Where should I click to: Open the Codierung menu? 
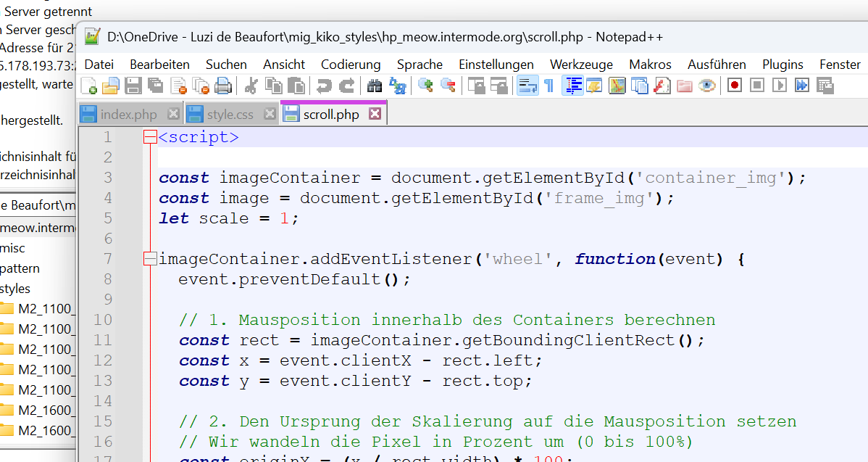pos(351,65)
